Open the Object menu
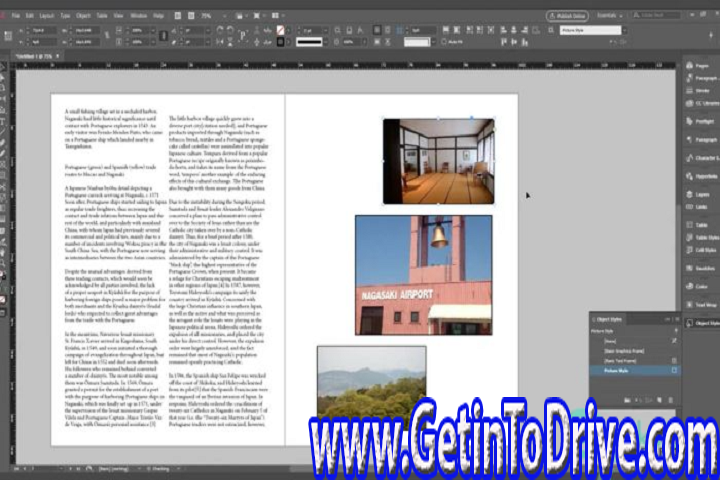Image resolution: width=720 pixels, height=480 pixels. tap(83, 16)
